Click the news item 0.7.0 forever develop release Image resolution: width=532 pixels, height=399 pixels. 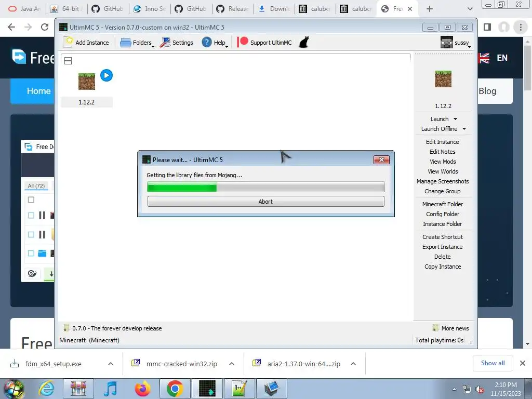113,328
